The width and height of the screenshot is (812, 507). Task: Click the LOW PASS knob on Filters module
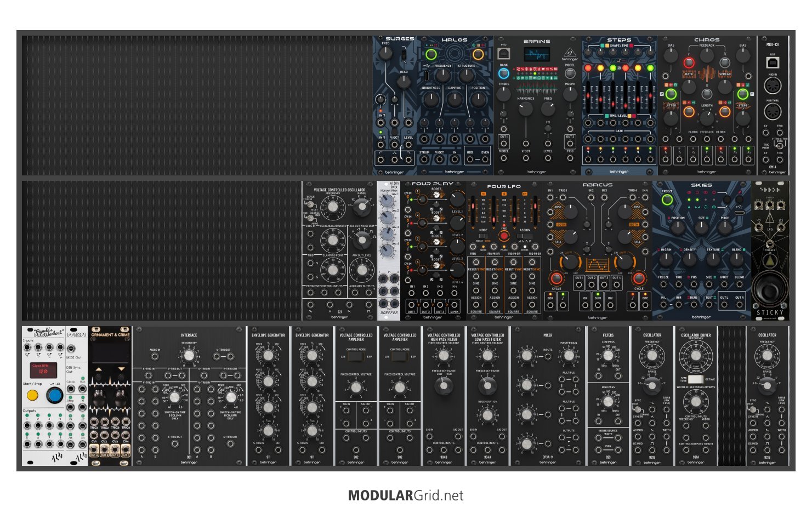pyautogui.click(x=607, y=356)
